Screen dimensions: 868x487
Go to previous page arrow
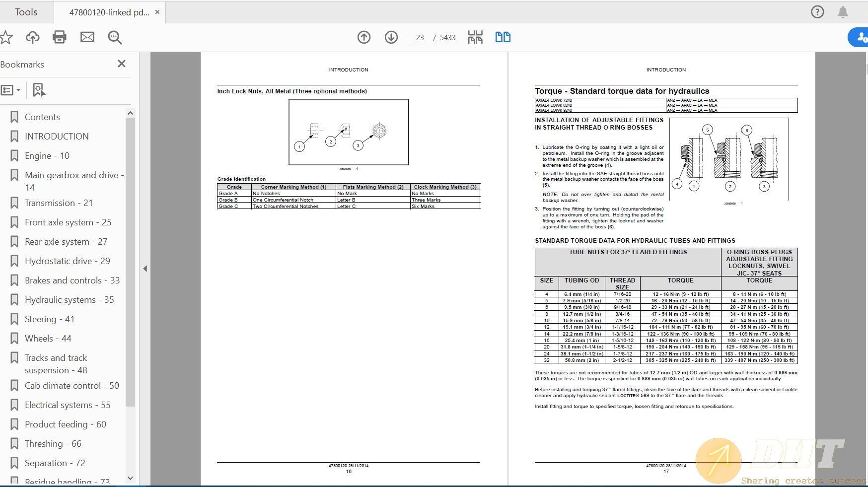(x=364, y=37)
